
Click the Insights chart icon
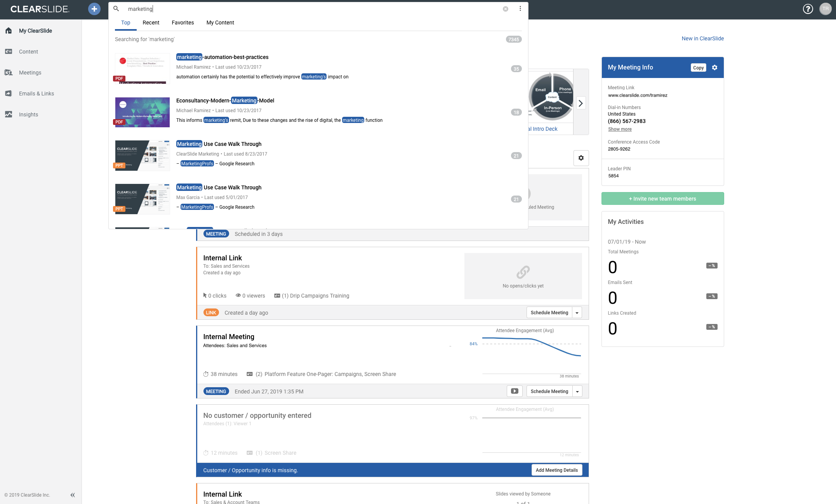coord(9,114)
